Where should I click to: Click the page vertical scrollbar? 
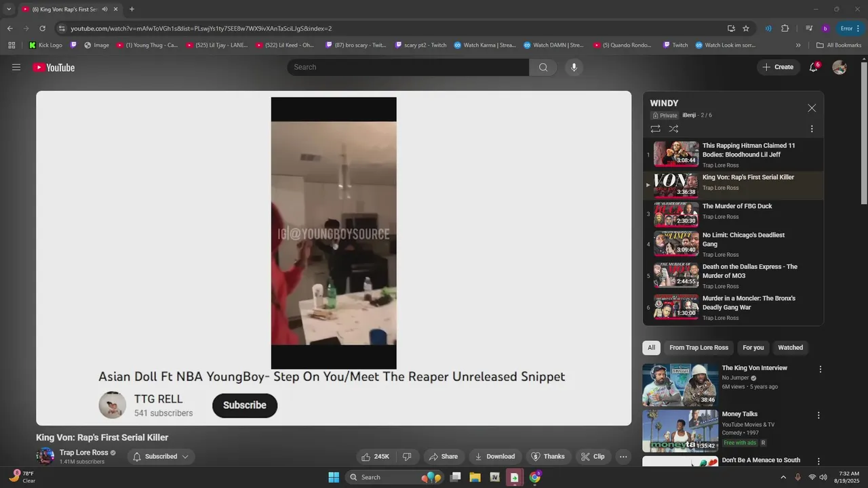point(864,132)
